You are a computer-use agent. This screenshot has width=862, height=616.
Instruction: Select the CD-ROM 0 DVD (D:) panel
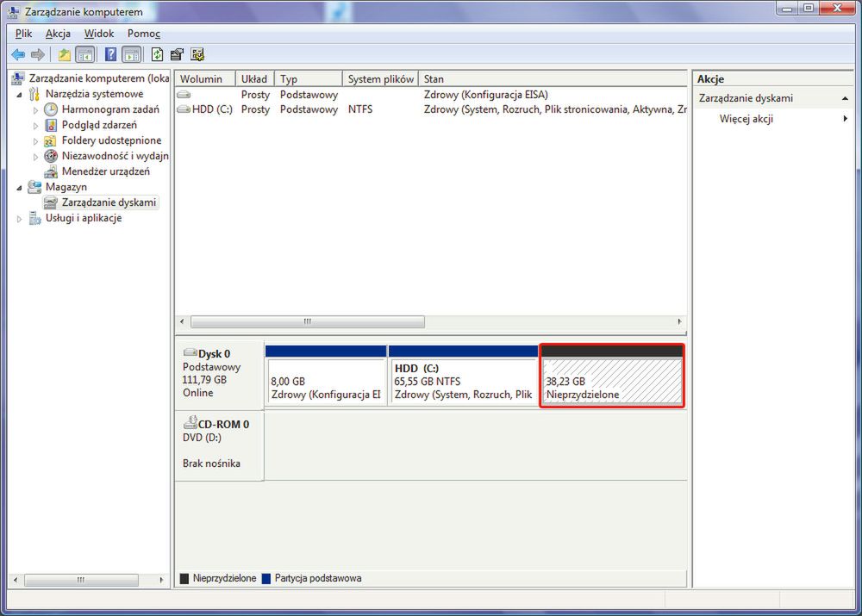(x=219, y=445)
